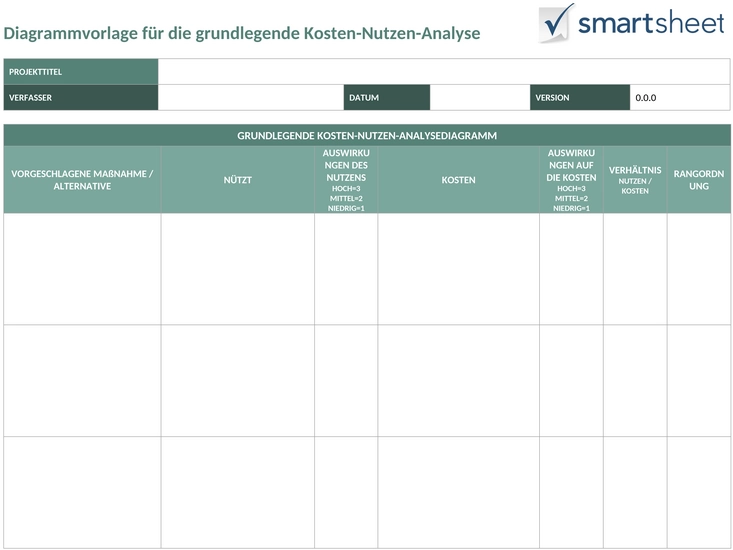Click second row cell under Verhältnis

pos(635,381)
